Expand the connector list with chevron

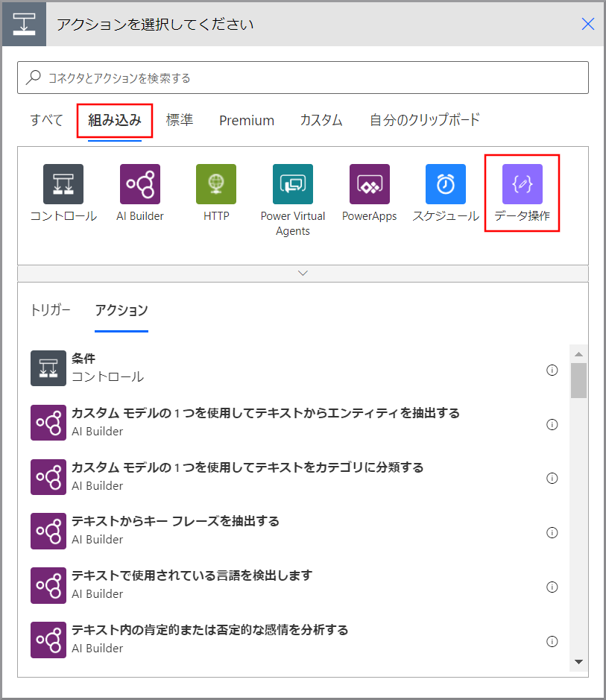(303, 273)
